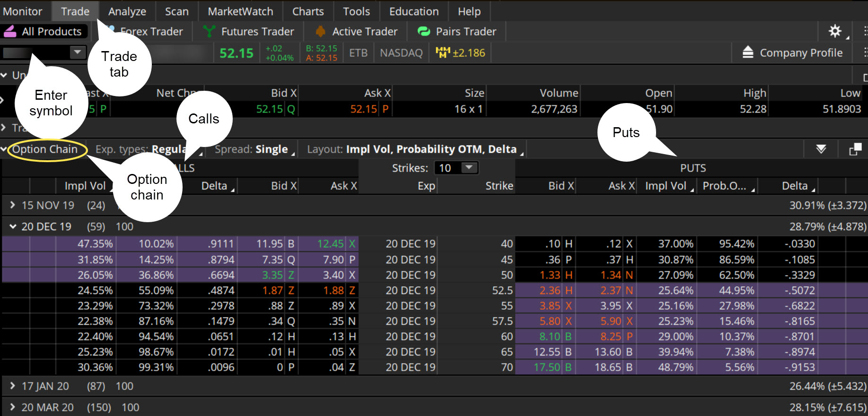Switch to the Analyze tab
The height and width of the screenshot is (416, 868).
point(127,11)
